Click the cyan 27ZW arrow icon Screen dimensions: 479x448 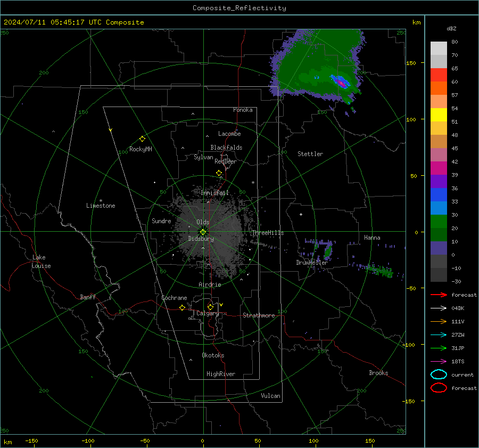tap(439, 335)
